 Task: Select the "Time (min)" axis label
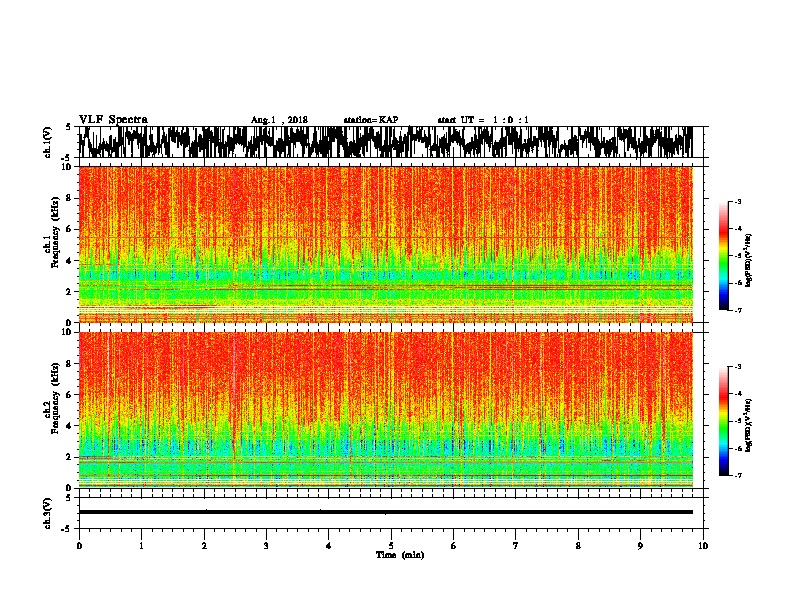click(x=400, y=555)
